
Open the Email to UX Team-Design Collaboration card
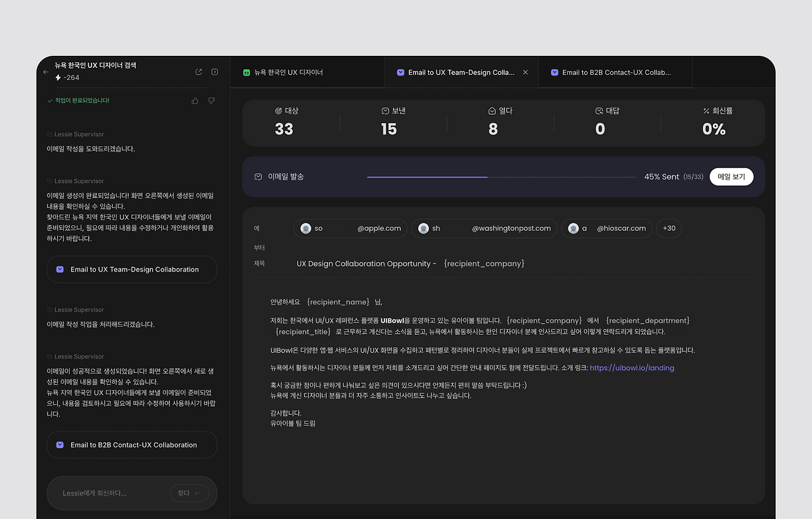point(132,270)
